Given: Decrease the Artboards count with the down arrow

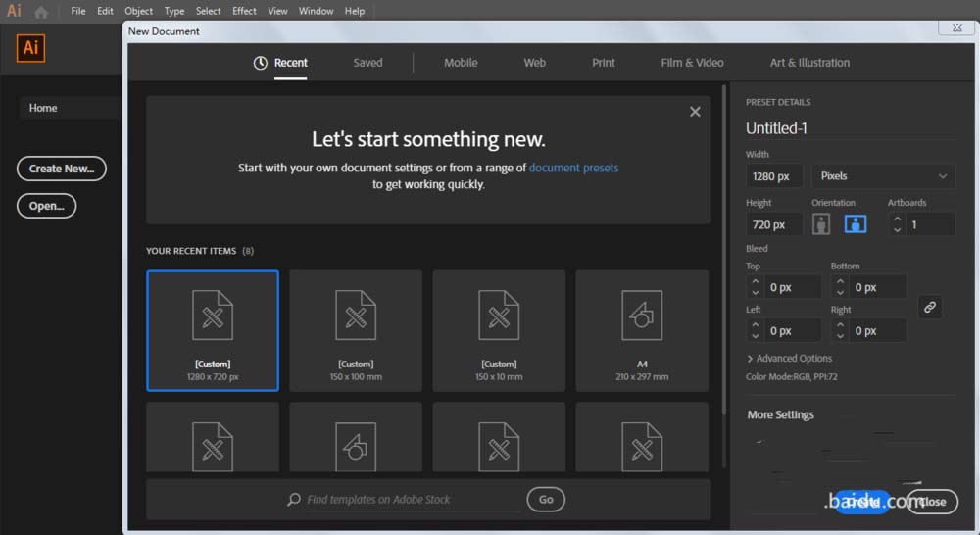Looking at the screenshot, I should [x=897, y=230].
